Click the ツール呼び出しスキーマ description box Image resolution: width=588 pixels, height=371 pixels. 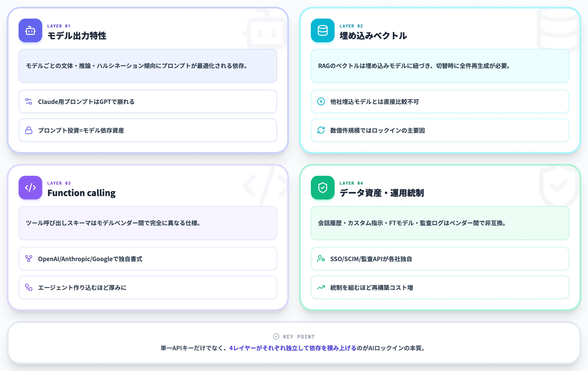tap(148, 223)
